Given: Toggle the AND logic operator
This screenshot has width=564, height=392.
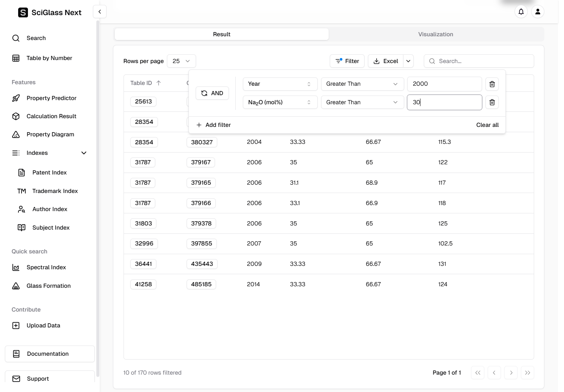Looking at the screenshot, I should pyautogui.click(x=212, y=93).
